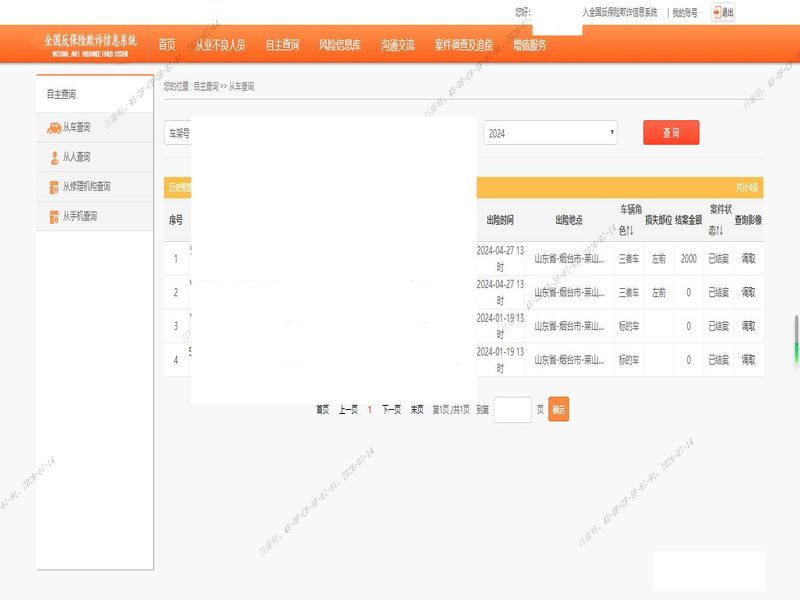The image size is (800, 600).
Task: Click 标的车 in row 3
Action: (x=629, y=326)
